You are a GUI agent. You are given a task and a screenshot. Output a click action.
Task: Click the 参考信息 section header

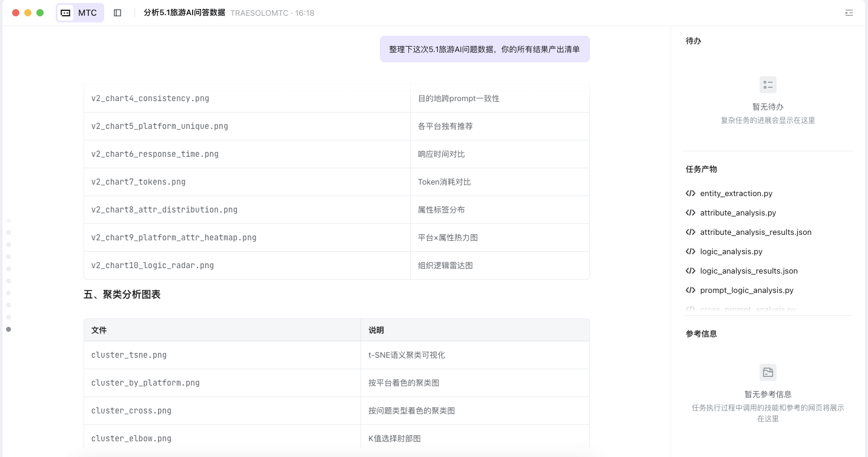(x=701, y=334)
